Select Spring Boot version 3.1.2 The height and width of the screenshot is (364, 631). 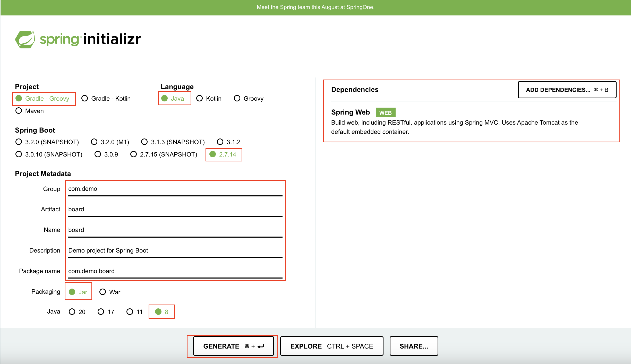[220, 142]
